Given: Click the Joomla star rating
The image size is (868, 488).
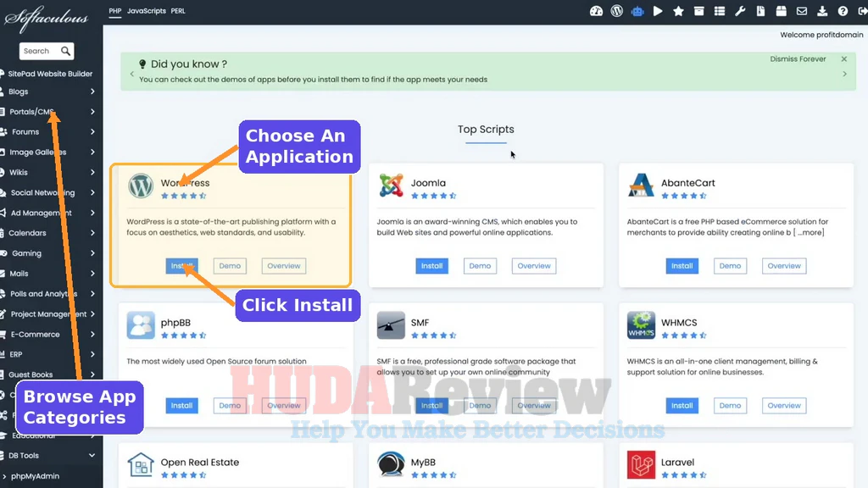Looking at the screenshot, I should (x=433, y=196).
